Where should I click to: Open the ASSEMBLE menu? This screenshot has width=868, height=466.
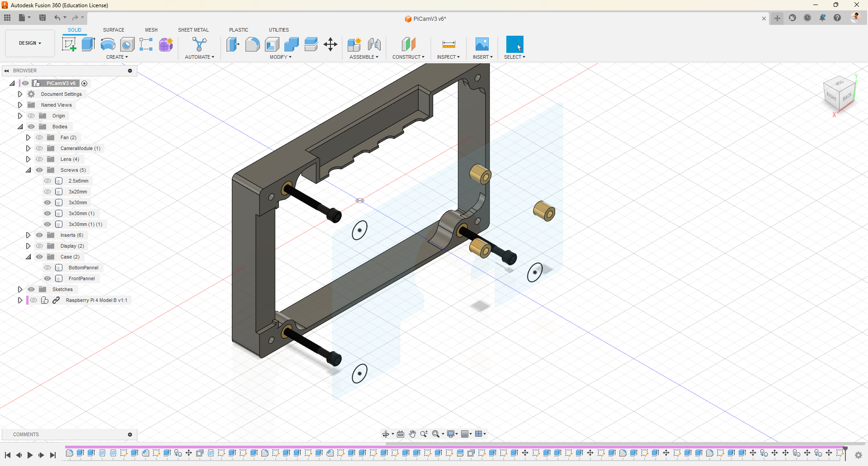(364, 57)
